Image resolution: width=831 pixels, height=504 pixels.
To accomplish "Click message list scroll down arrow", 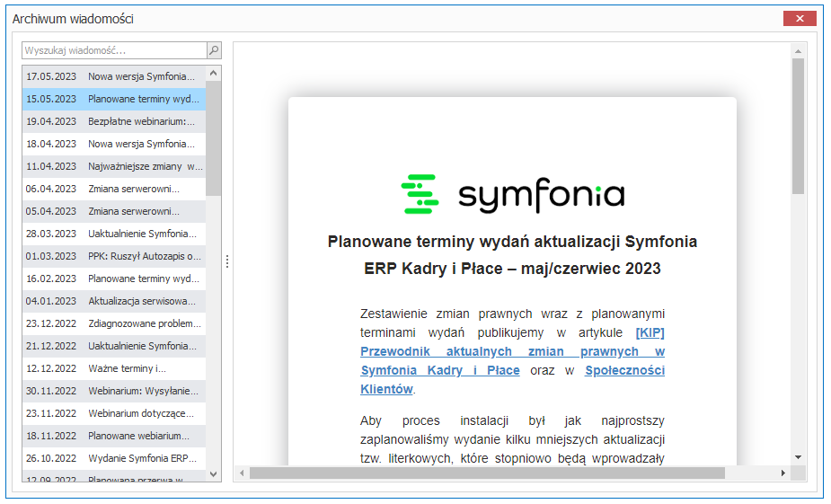I will (x=214, y=474).
